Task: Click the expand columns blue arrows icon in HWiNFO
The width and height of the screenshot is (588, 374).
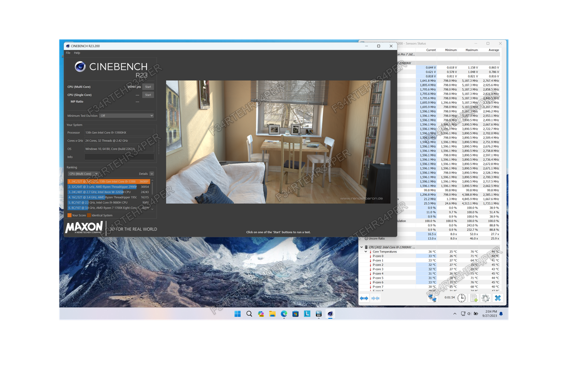Action: (x=364, y=298)
